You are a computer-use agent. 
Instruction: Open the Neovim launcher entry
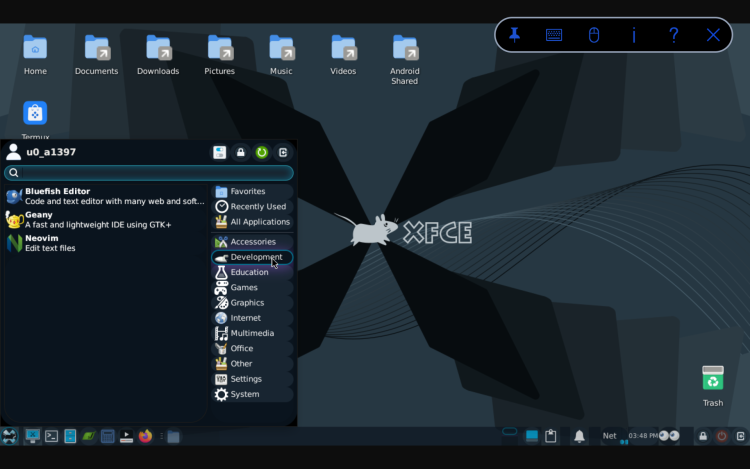(105, 243)
